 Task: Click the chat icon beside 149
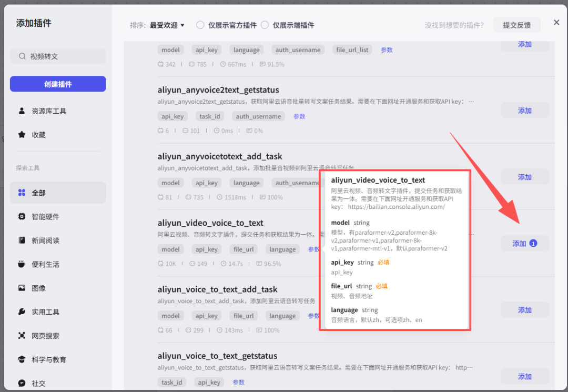click(x=192, y=264)
